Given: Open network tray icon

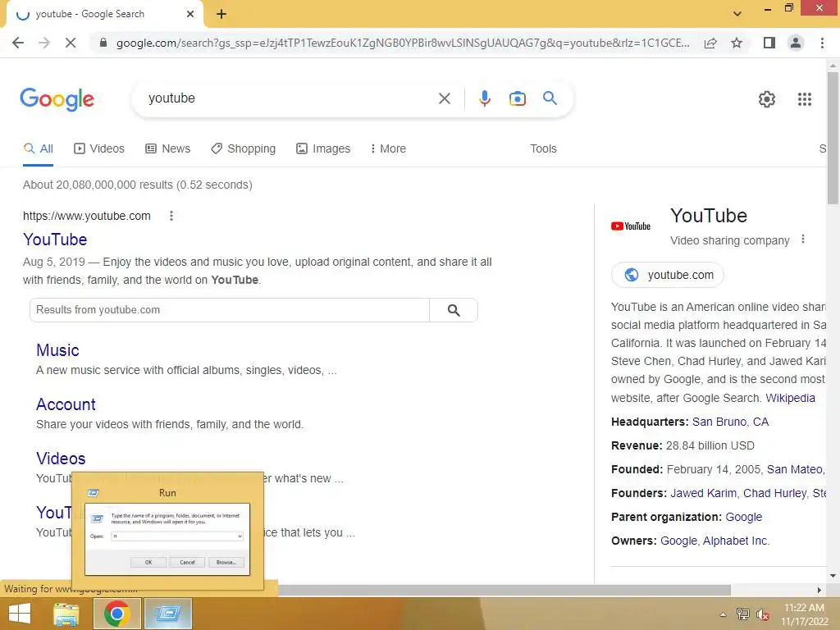Looking at the screenshot, I should point(742,614).
